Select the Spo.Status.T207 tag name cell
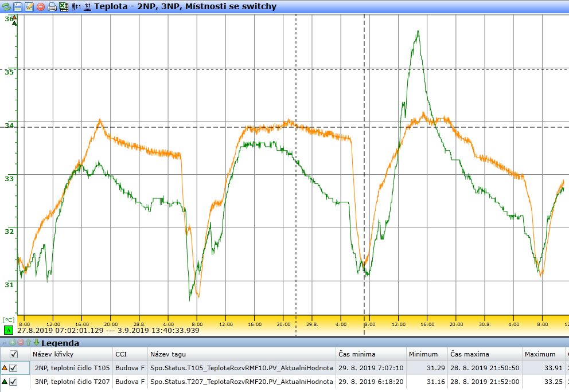 (241, 382)
